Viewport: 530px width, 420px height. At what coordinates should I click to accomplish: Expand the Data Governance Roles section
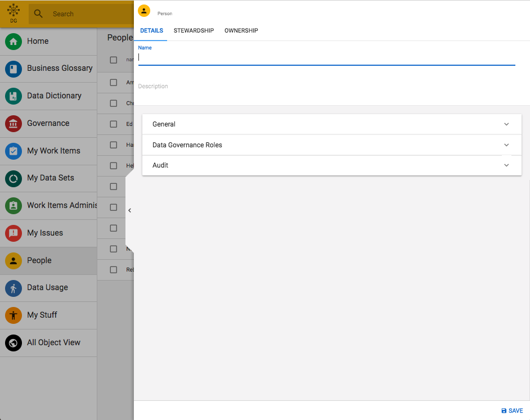tap(331, 145)
